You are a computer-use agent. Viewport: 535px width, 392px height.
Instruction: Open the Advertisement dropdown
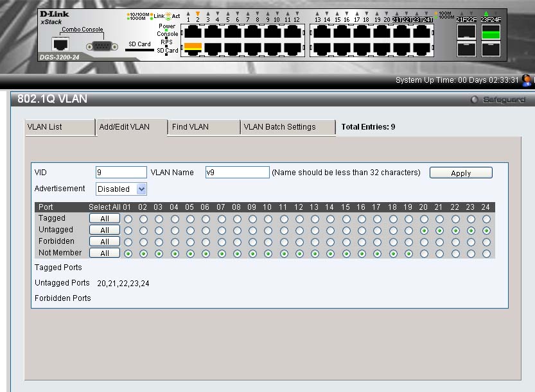tap(121, 189)
